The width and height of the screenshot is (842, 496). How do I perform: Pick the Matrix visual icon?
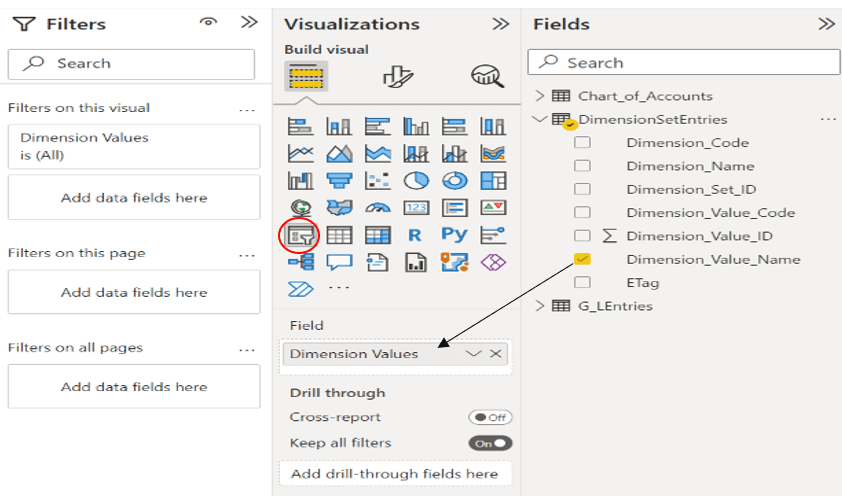[378, 235]
